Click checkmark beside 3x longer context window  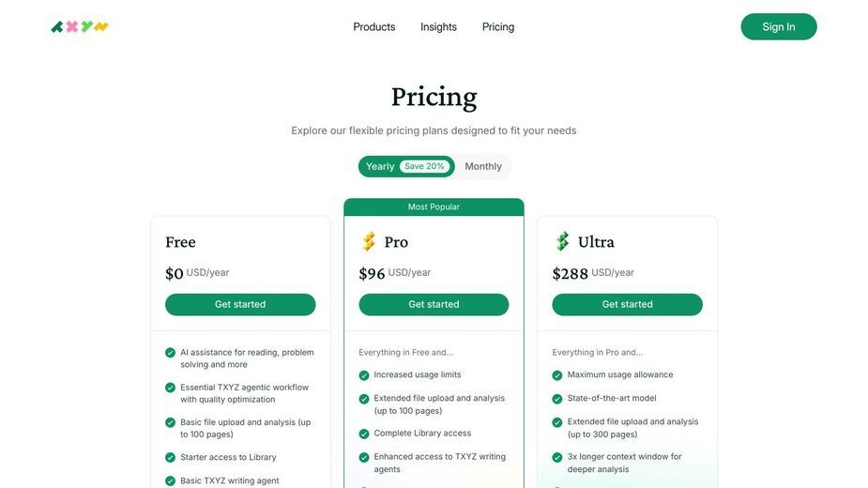[x=557, y=458]
